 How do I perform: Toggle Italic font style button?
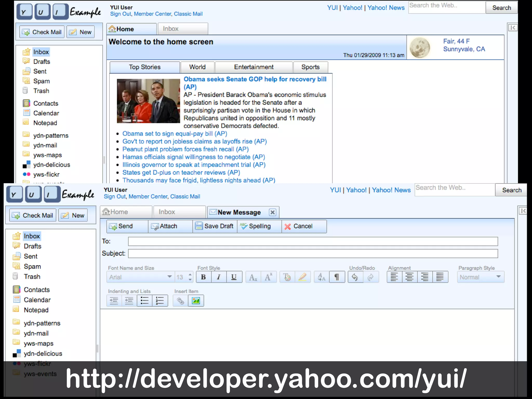pos(219,277)
